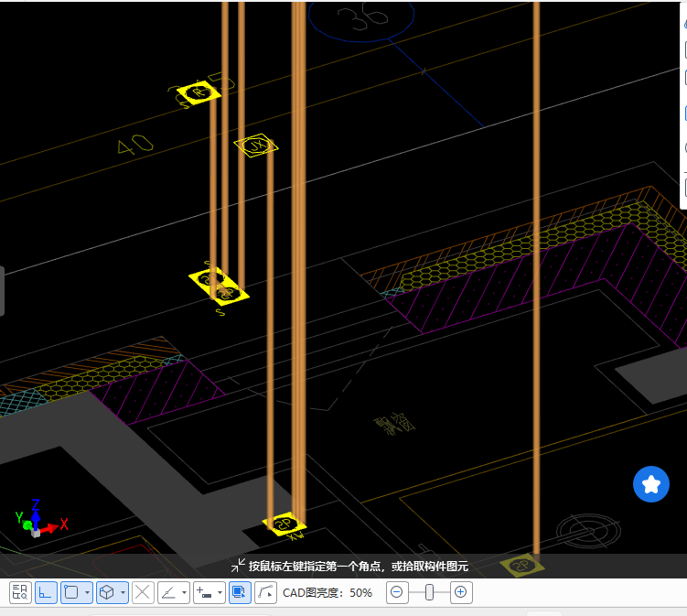Image resolution: width=687 pixels, height=616 pixels.
Task: Toggle the cross-shaped X snap icon
Action: pos(143,592)
